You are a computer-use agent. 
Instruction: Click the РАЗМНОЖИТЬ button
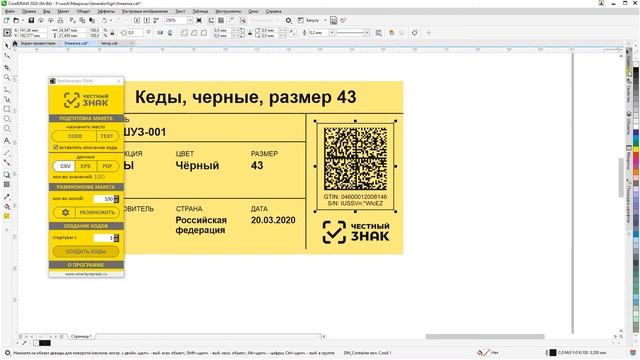(x=97, y=212)
